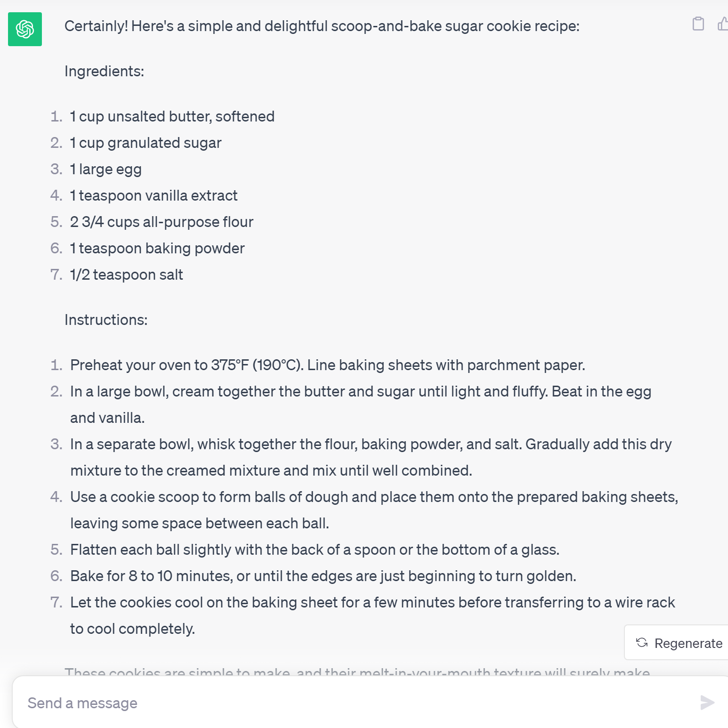Screen dimensions: 728x728
Task: Give the response a thumbs up
Action: pyautogui.click(x=722, y=24)
